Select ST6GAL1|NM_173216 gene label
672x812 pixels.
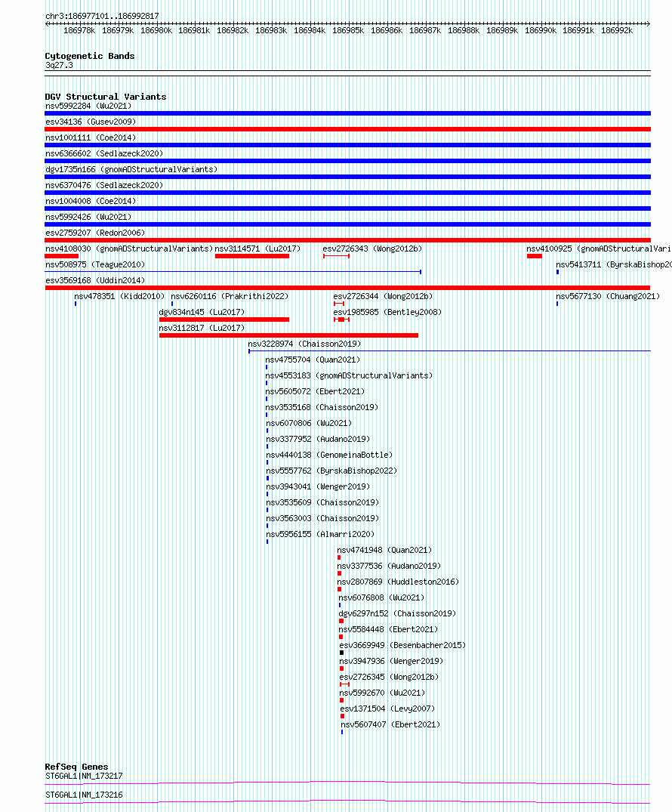(x=84, y=795)
